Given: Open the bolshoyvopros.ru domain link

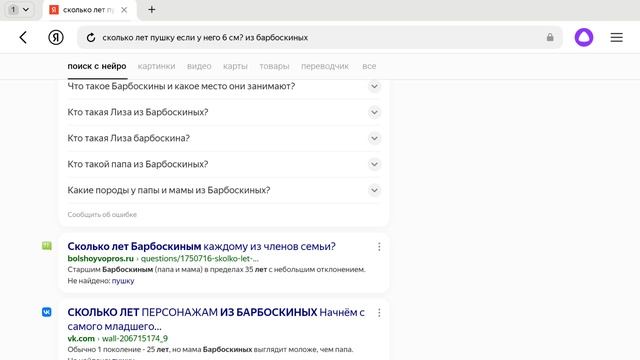Looking at the screenshot, I should tap(100, 259).
